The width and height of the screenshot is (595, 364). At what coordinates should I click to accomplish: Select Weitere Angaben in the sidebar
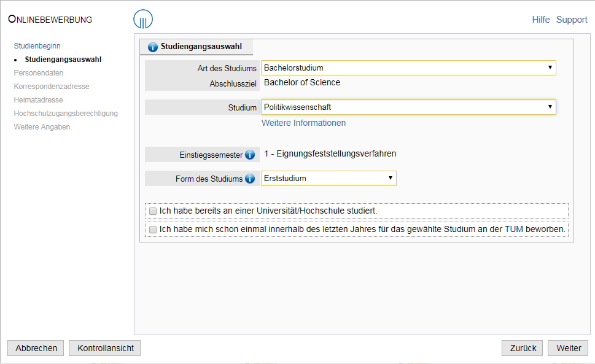(x=42, y=127)
